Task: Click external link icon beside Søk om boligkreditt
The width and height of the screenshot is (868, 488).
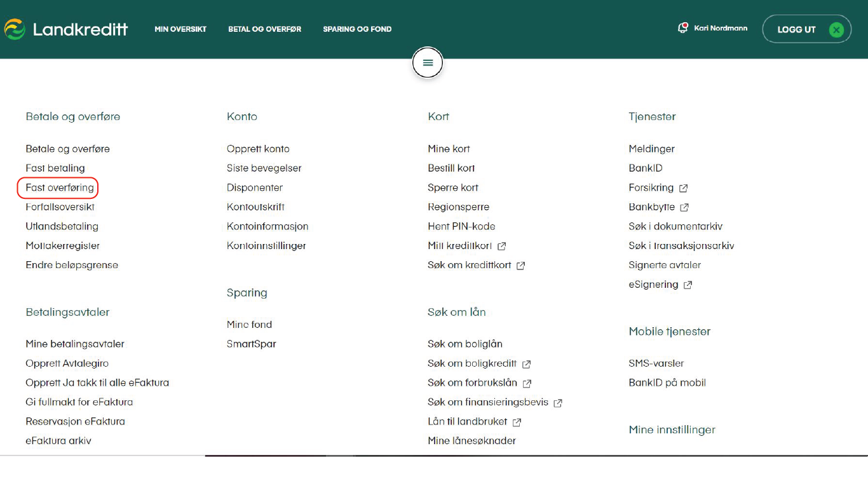Action: 526,364
